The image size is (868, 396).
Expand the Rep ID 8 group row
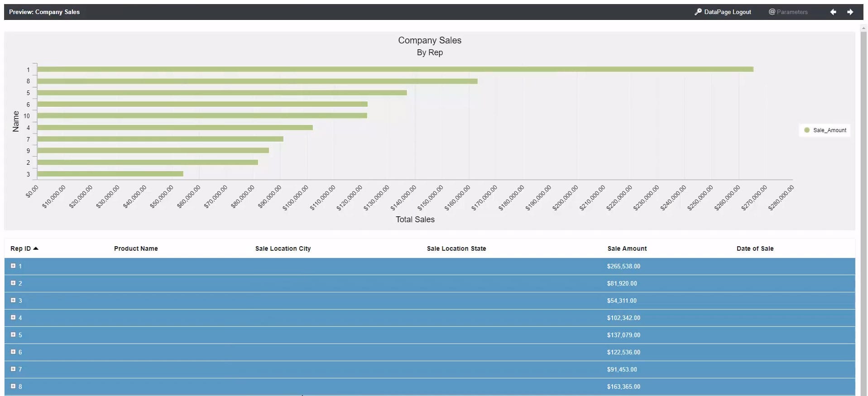[x=13, y=386]
